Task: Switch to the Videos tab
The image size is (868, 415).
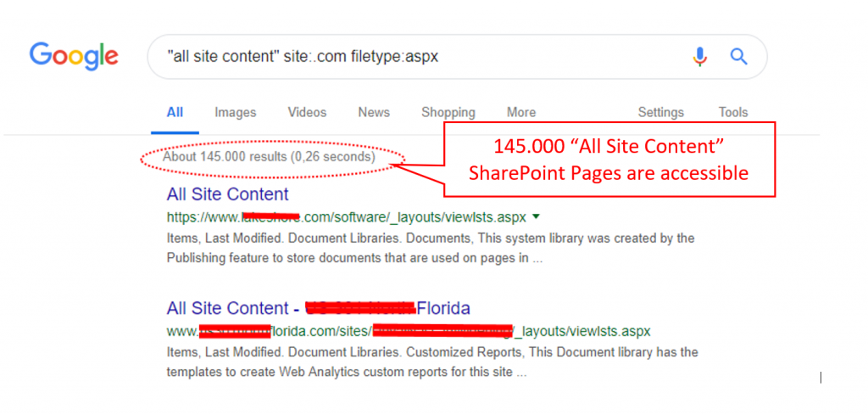Action: point(307,113)
